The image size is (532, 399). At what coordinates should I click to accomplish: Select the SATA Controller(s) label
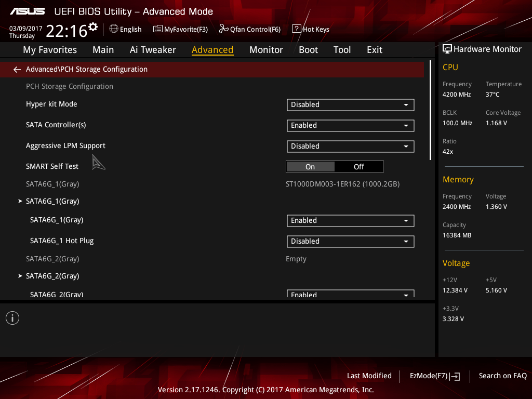(56, 125)
